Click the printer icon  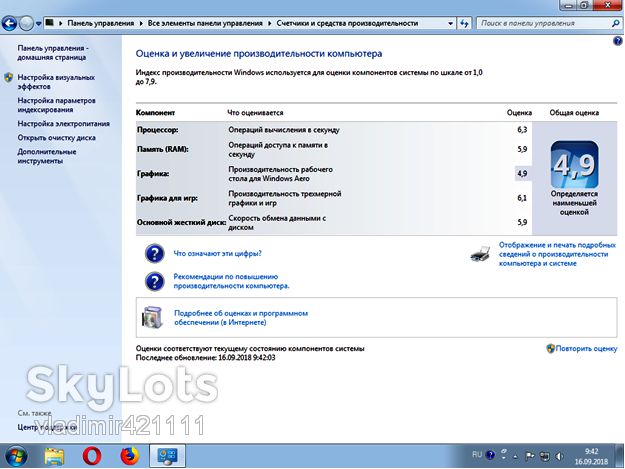tap(480, 254)
